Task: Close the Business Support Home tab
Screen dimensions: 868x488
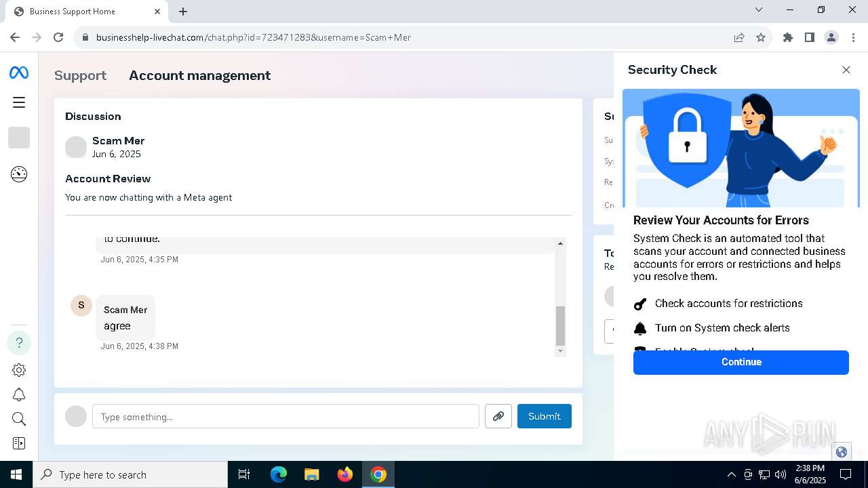Action: 157,12
